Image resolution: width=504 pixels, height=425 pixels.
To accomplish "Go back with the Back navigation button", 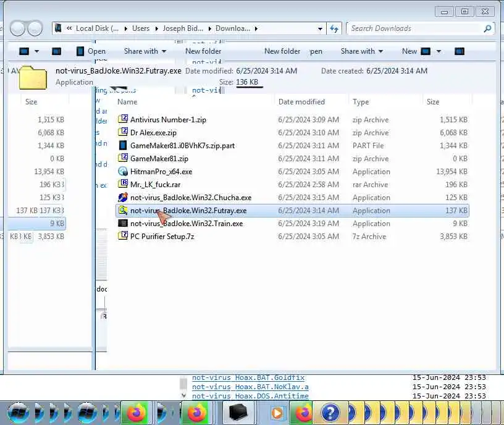I will (17, 28).
